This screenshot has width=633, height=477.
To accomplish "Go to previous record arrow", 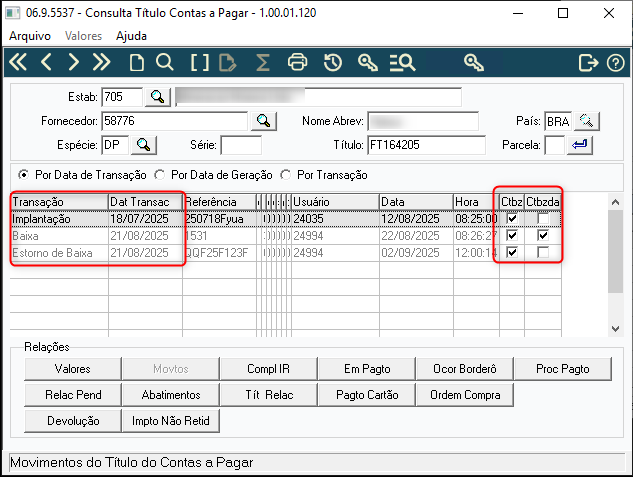I will (46, 62).
